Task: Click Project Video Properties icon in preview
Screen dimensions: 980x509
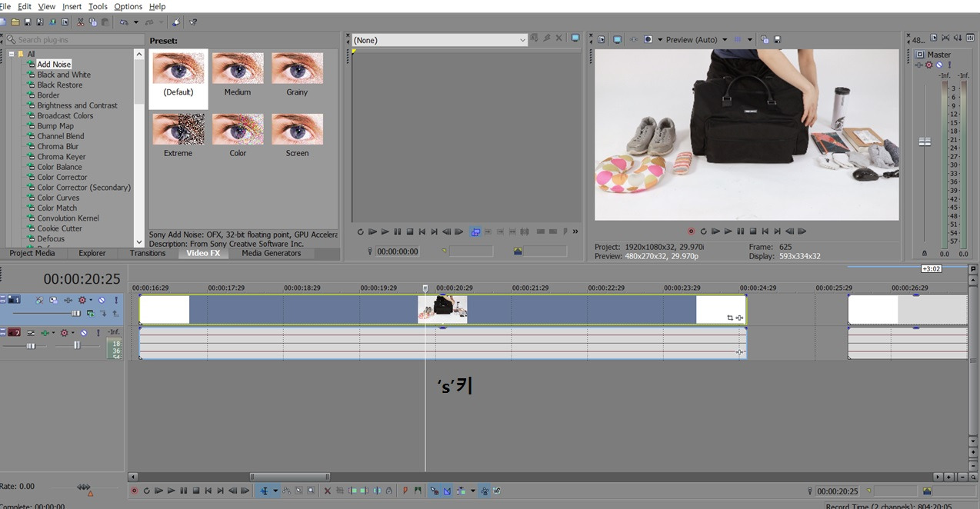Action: click(x=601, y=39)
